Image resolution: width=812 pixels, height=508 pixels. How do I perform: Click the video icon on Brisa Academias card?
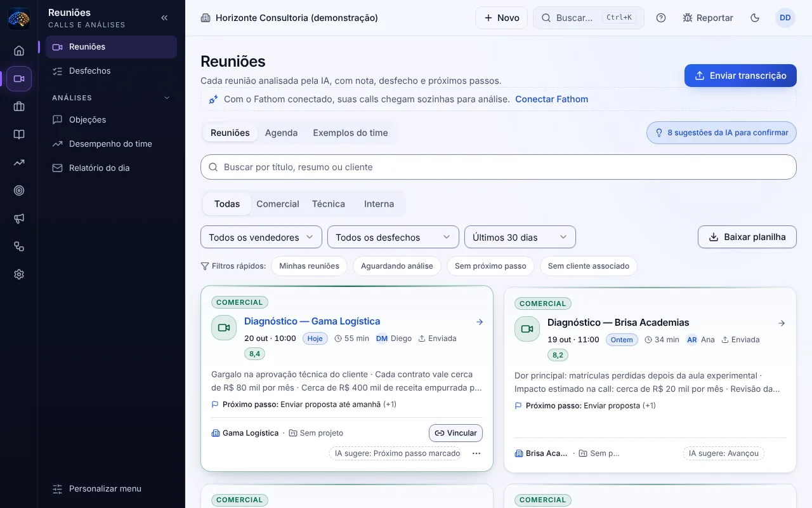(527, 329)
